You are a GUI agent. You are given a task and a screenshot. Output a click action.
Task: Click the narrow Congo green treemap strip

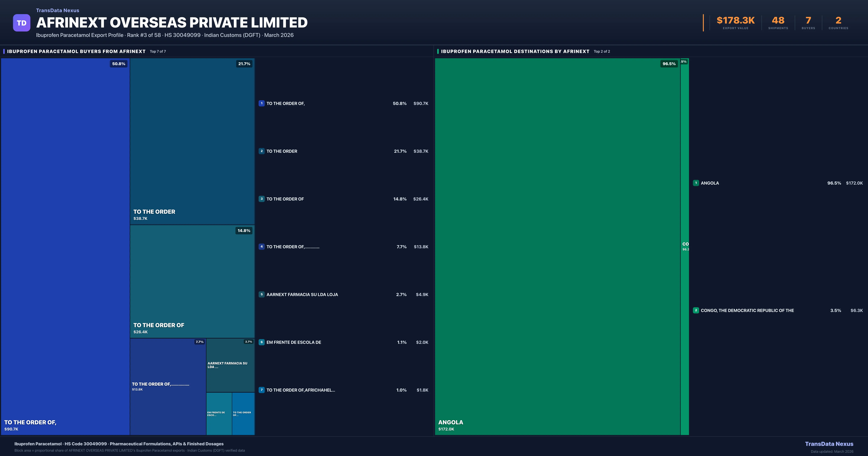click(x=684, y=246)
